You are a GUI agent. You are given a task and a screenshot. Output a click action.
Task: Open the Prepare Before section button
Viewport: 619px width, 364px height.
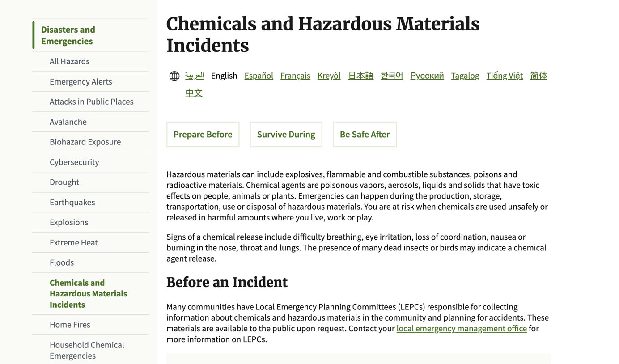pyautogui.click(x=203, y=134)
